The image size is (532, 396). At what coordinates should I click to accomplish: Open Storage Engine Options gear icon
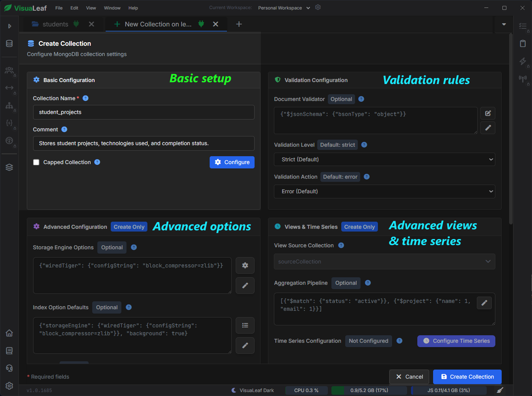pyautogui.click(x=245, y=265)
